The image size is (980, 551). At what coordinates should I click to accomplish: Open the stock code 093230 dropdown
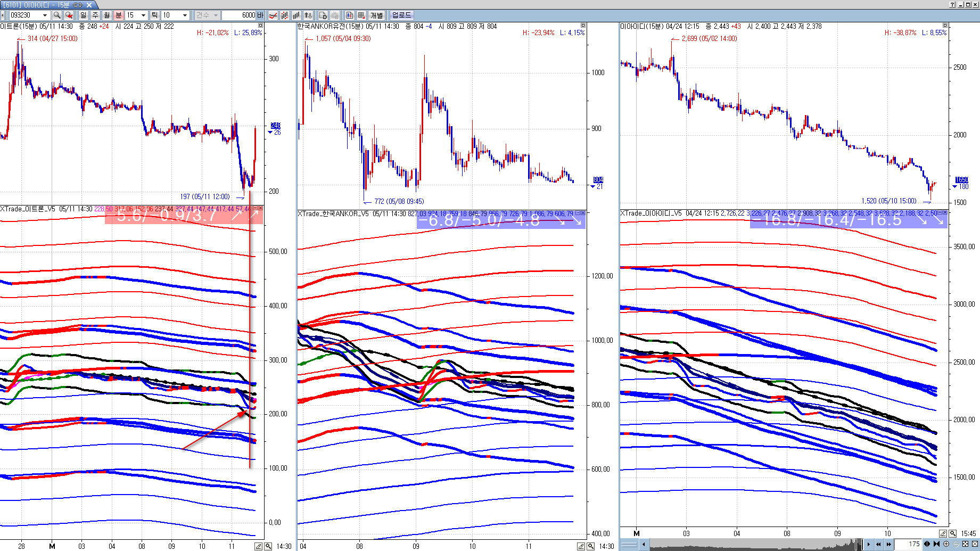(x=45, y=15)
